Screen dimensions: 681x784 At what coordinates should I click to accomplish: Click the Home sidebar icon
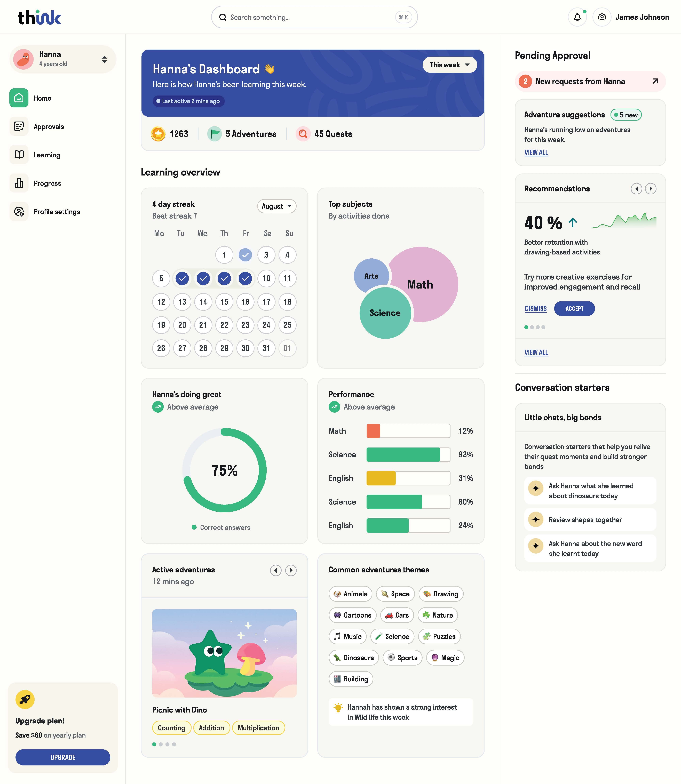(x=19, y=98)
